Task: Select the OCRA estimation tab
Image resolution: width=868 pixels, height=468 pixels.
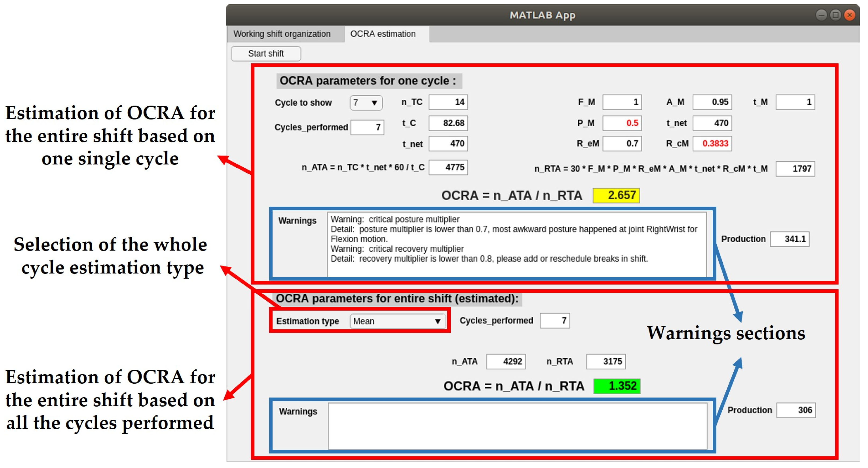Action: [383, 34]
